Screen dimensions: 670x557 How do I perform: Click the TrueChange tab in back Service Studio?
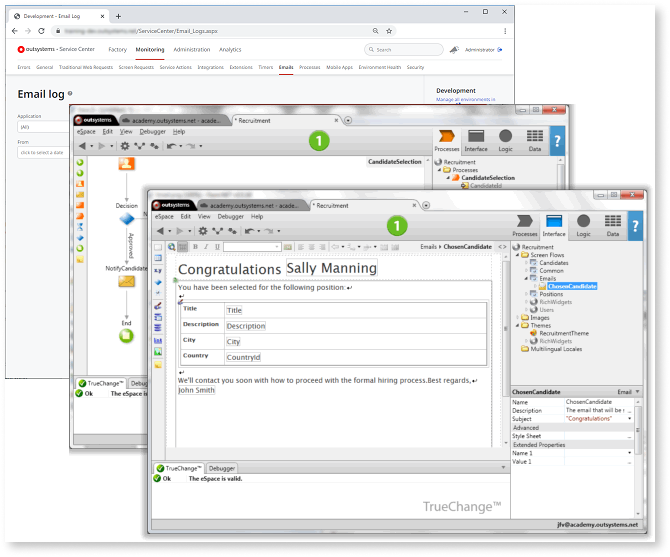point(101,383)
